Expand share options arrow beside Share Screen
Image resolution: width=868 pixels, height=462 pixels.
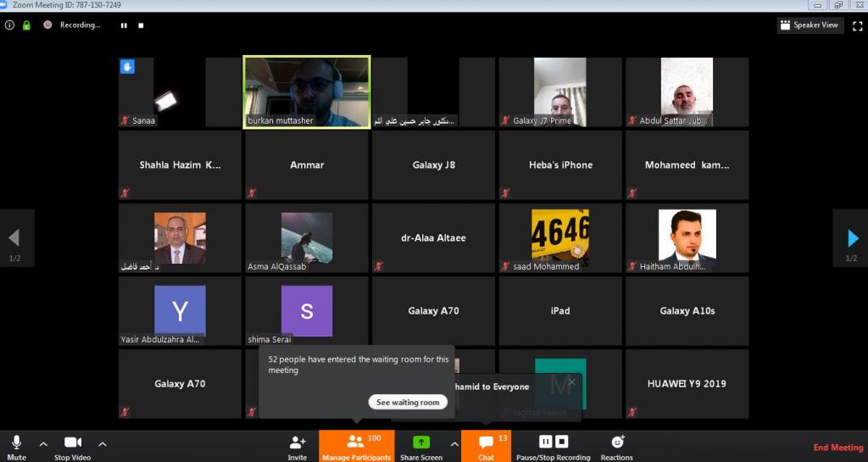click(454, 443)
